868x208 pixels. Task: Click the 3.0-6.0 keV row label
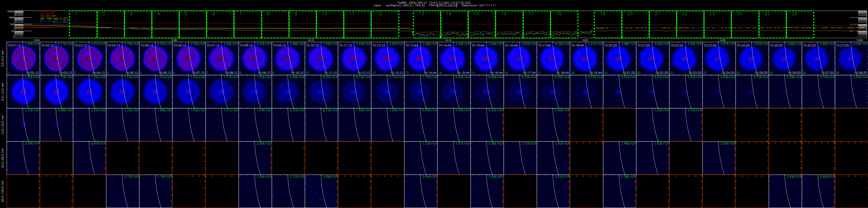pos(3,58)
